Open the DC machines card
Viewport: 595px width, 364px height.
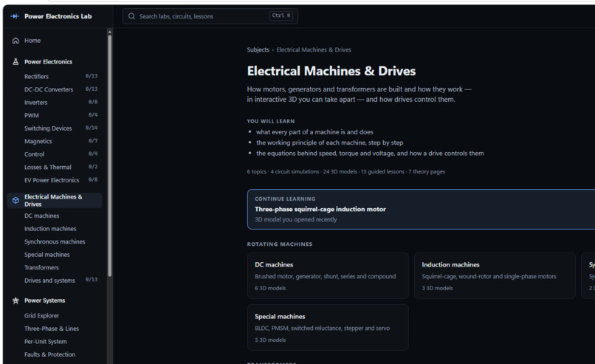pyautogui.click(x=328, y=276)
